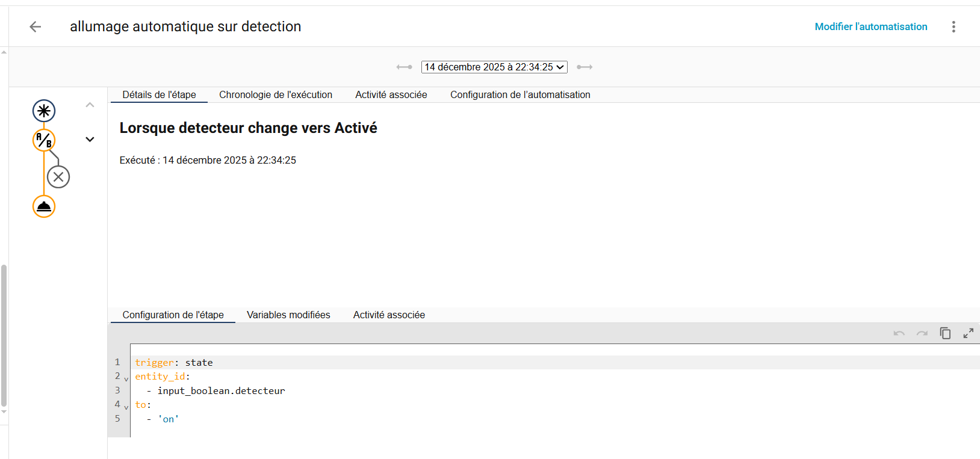Go to the previous trace with left arrow
This screenshot has width=980, height=459.
pyautogui.click(x=404, y=67)
